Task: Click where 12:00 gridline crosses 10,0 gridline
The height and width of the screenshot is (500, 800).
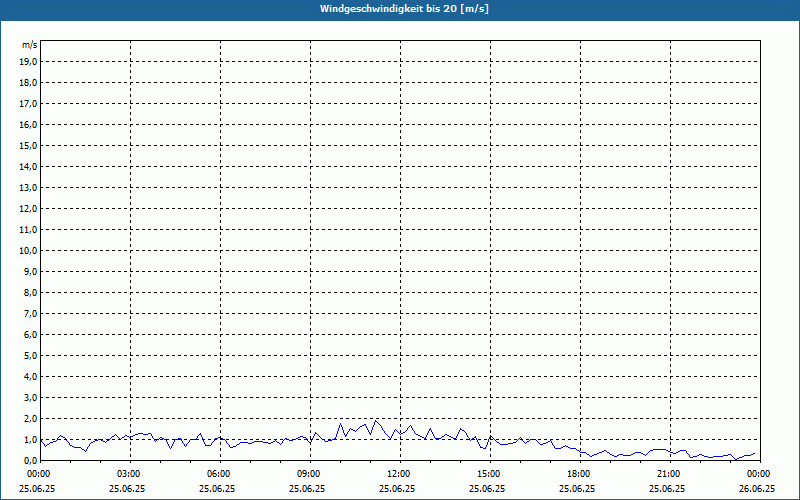Action: pyautogui.click(x=400, y=250)
